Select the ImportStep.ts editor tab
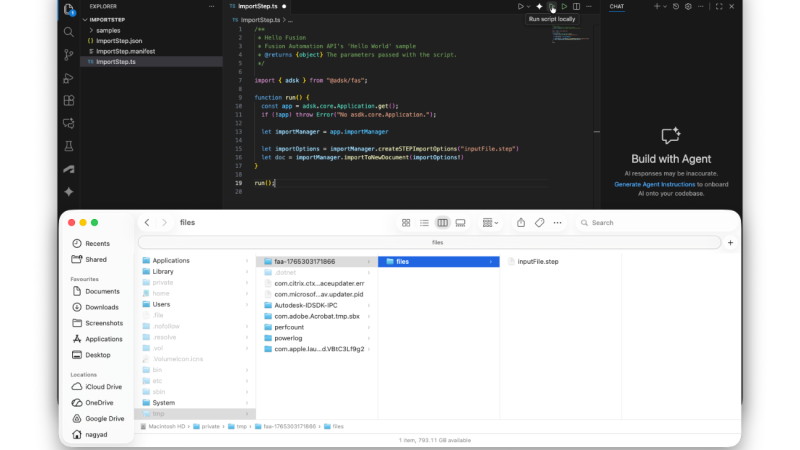The width and height of the screenshot is (800, 450). 258,6
